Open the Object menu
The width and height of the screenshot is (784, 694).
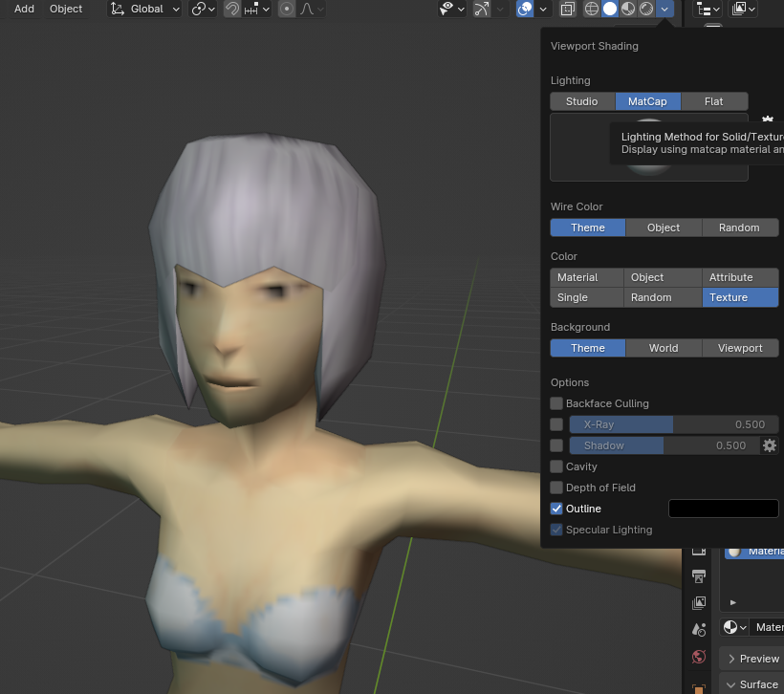point(66,9)
